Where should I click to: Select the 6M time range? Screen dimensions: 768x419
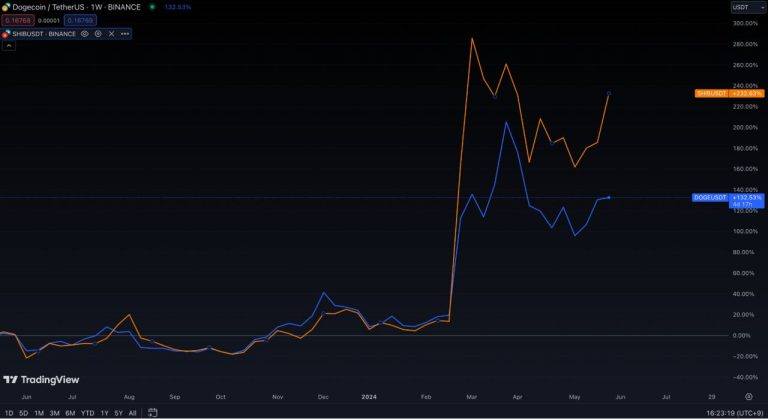(x=70, y=412)
